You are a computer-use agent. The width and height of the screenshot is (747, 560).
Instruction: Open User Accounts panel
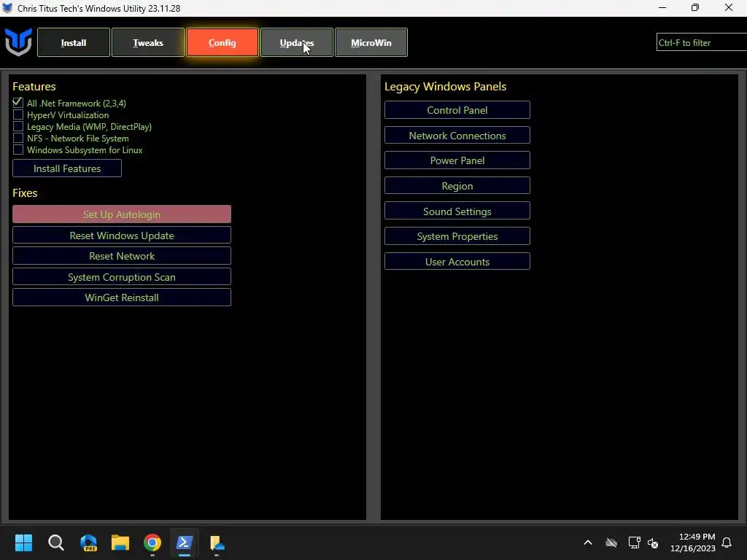[457, 262]
